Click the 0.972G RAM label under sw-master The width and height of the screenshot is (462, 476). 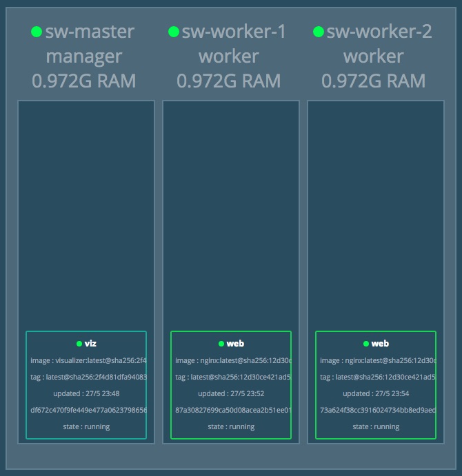point(84,81)
